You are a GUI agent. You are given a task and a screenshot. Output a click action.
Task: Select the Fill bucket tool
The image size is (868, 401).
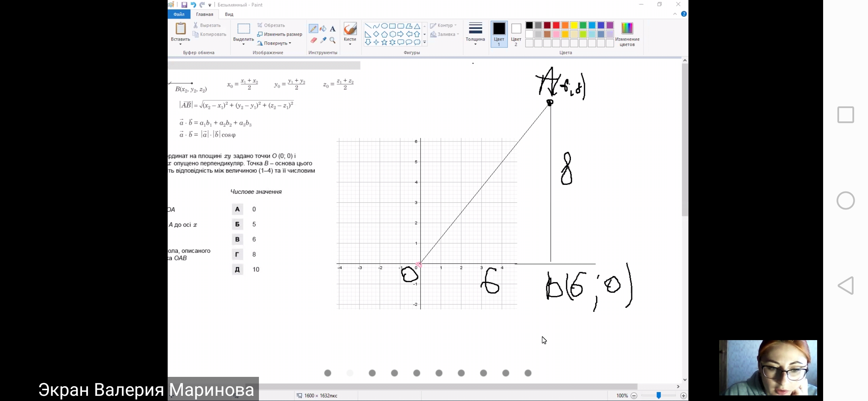point(323,29)
